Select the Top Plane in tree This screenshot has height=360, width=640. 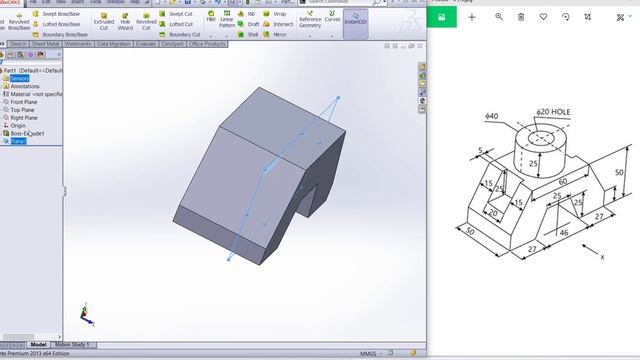click(22, 110)
